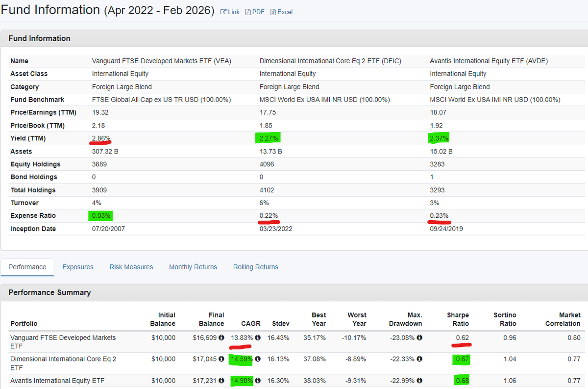
Task: Click info icon beside -22.99% drawdown
Action: pos(419,380)
